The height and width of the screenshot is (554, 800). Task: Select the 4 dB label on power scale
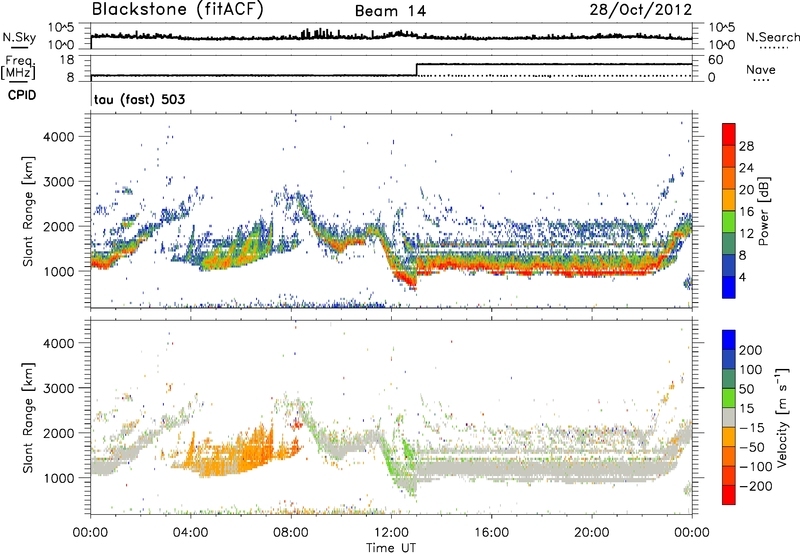click(x=742, y=277)
